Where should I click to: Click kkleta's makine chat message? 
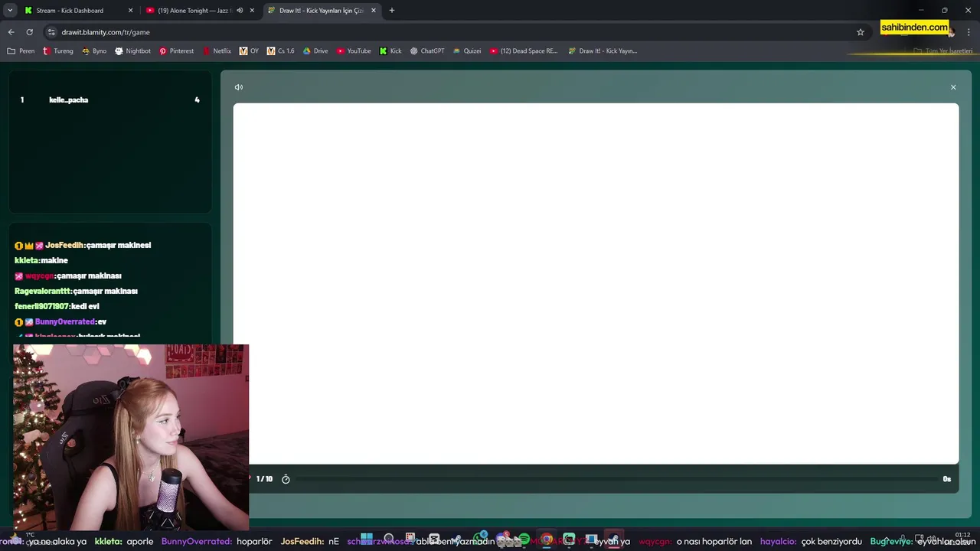(41, 261)
